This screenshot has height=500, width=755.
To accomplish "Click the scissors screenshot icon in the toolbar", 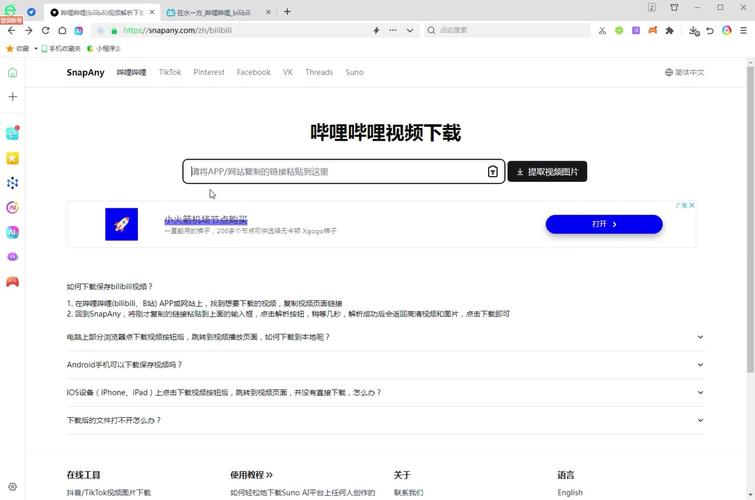I will click(602, 31).
